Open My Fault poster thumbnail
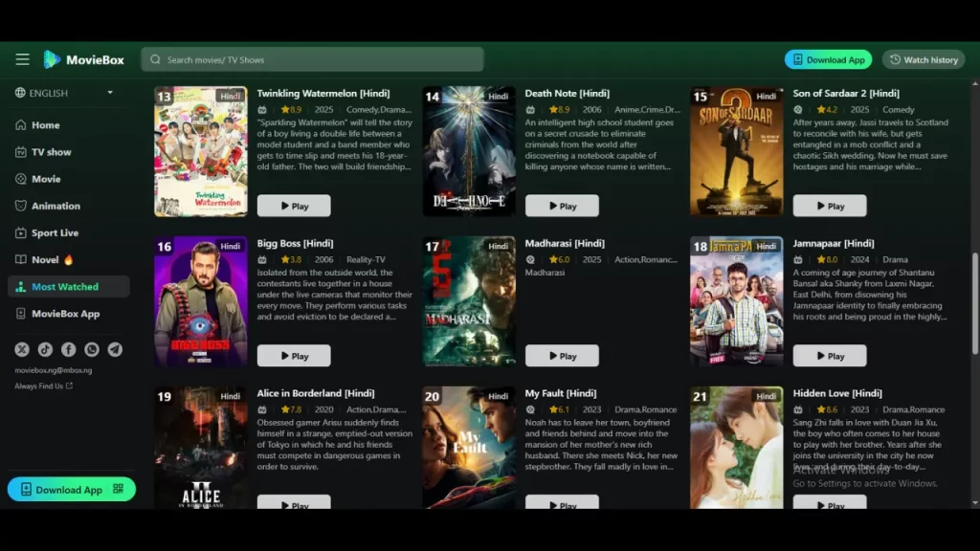This screenshot has height=551, width=980. 469,448
